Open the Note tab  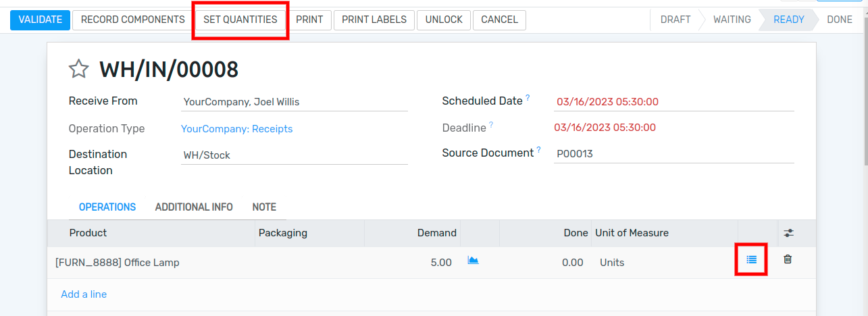(264, 207)
